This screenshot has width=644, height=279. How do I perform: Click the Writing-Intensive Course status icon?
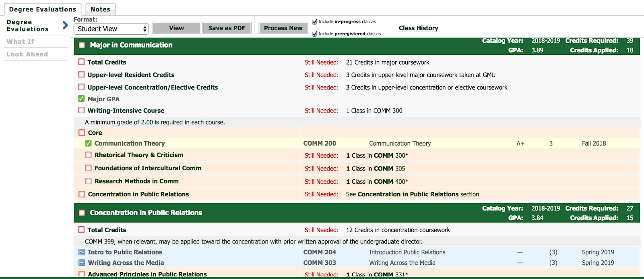point(81,110)
